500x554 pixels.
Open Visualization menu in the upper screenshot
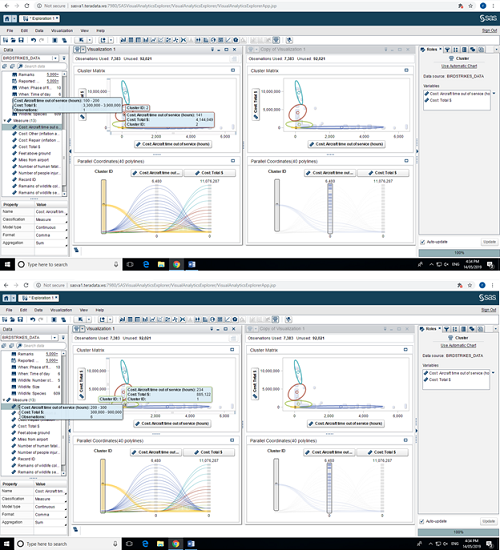point(62,31)
